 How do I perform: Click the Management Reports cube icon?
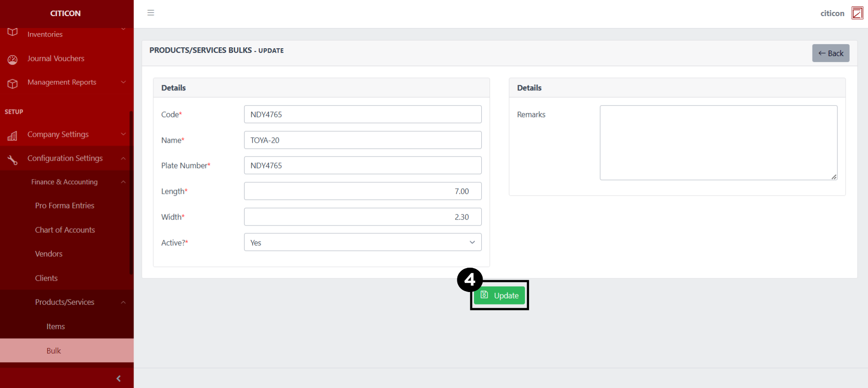[x=12, y=84]
